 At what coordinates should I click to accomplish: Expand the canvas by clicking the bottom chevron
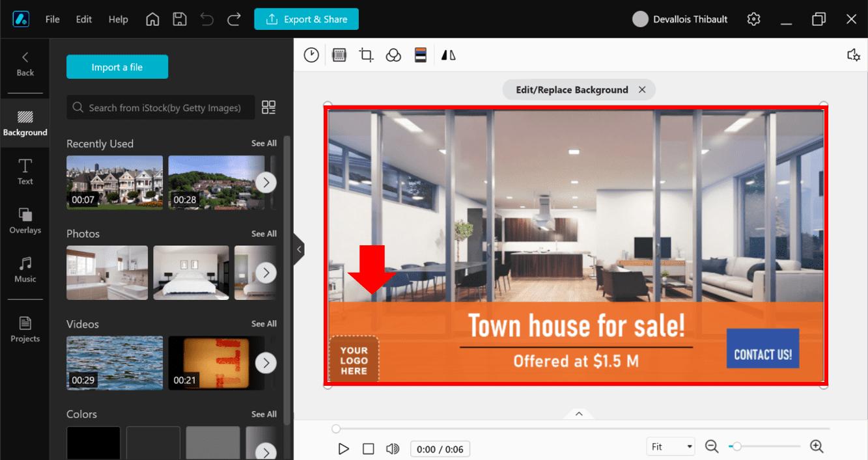coord(578,413)
